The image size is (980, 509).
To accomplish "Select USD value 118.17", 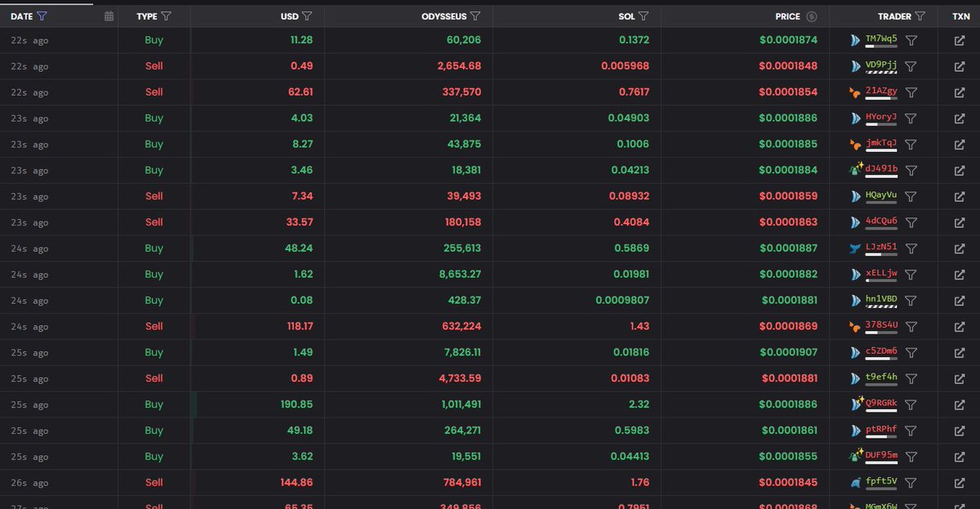I will click(x=298, y=326).
